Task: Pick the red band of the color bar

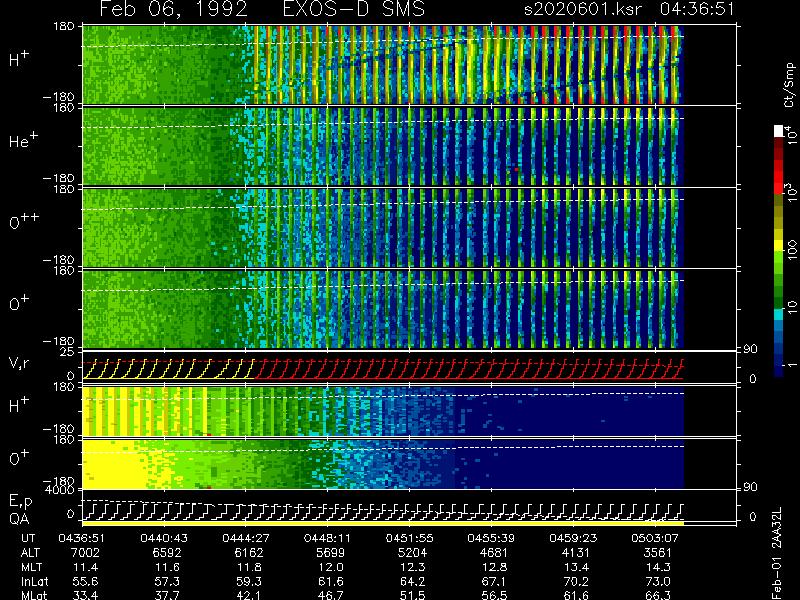Action: click(x=779, y=175)
